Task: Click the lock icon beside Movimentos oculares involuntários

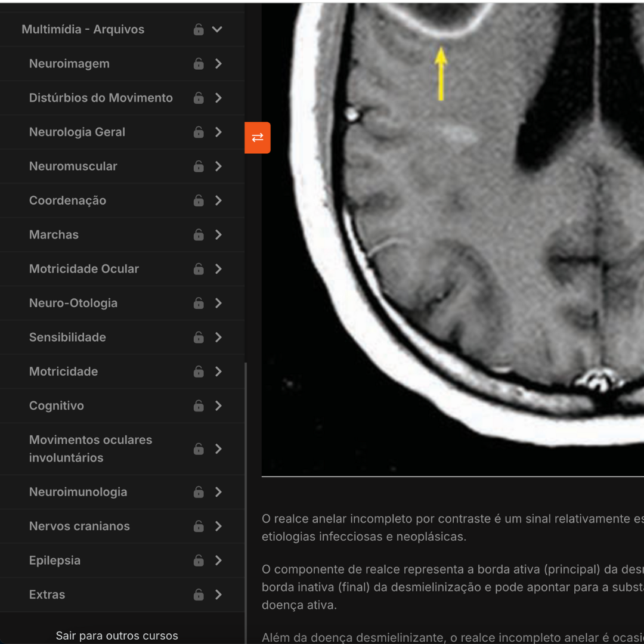Action: (199, 449)
